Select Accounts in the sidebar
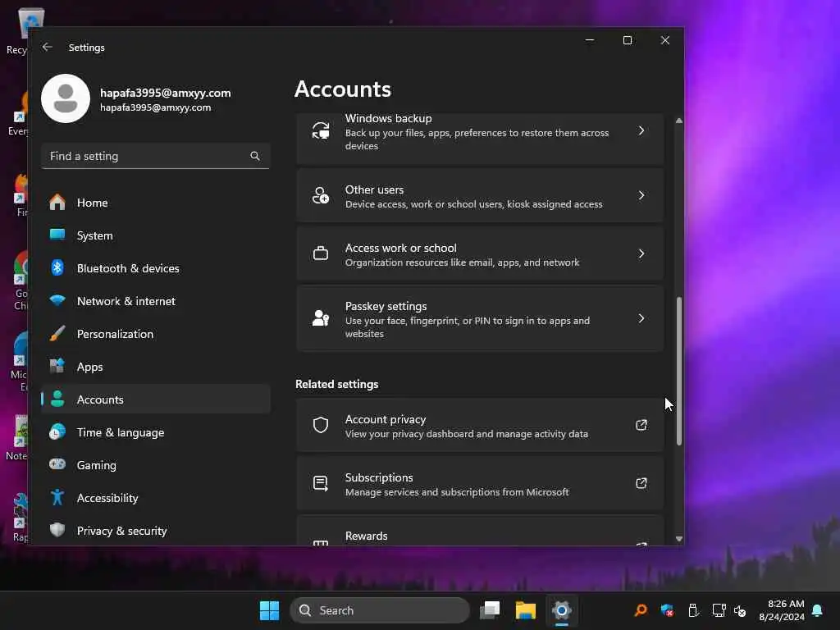 (x=155, y=399)
